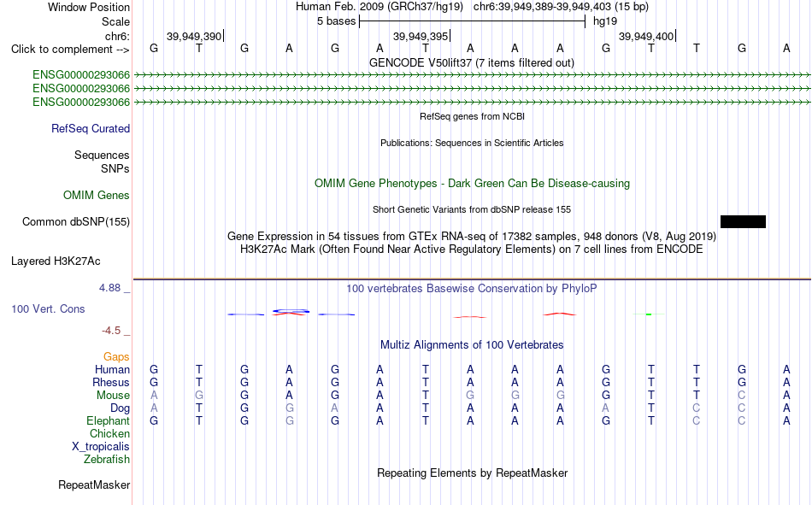Select the Mouse alignment row label
The width and height of the screenshot is (812, 505).
(x=113, y=395)
